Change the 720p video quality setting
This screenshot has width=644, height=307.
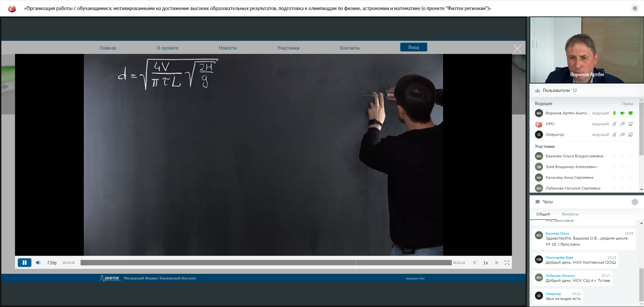coord(52,263)
